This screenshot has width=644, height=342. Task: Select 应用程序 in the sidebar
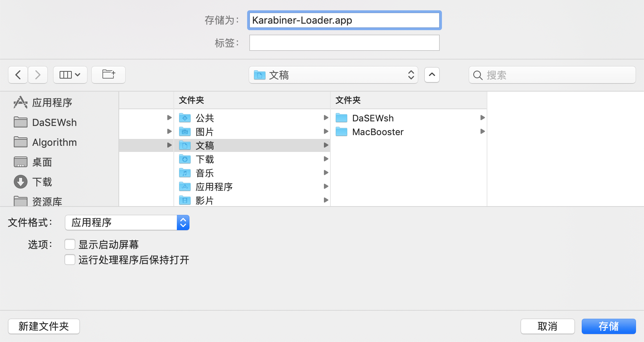click(59, 102)
